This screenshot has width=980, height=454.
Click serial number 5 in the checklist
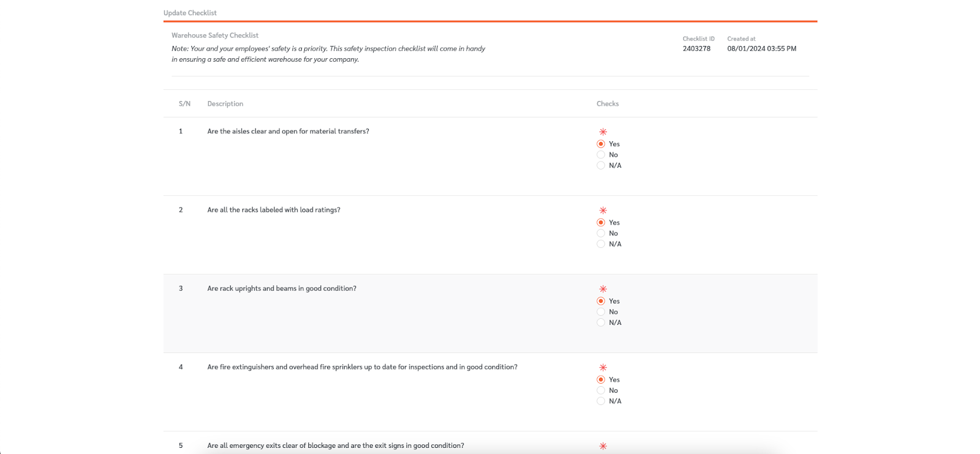(x=181, y=445)
